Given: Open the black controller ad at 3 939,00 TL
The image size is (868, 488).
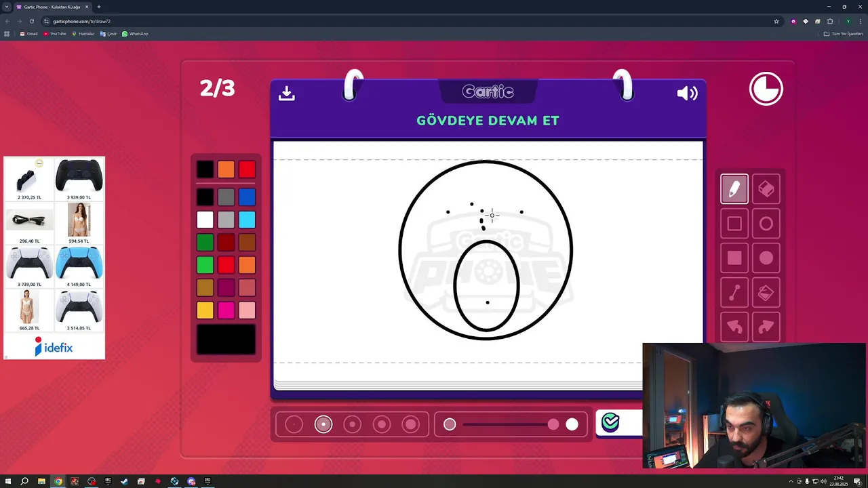Looking at the screenshot, I should click(79, 180).
